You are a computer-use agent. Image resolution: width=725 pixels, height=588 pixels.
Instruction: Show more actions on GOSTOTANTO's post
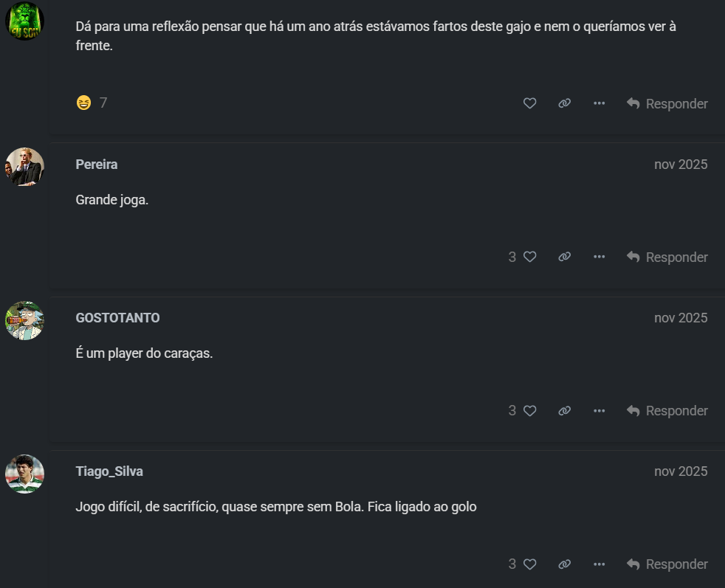click(x=599, y=410)
